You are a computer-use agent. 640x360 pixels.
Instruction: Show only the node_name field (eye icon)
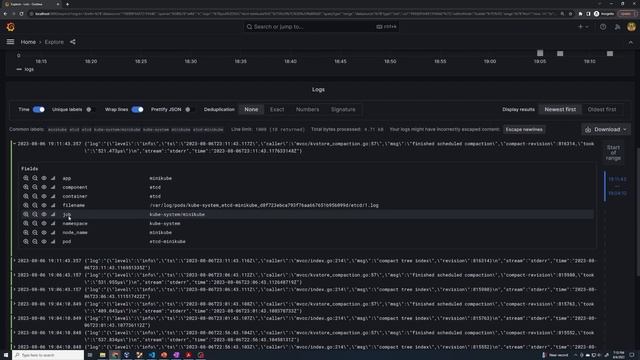pyautogui.click(x=44, y=233)
